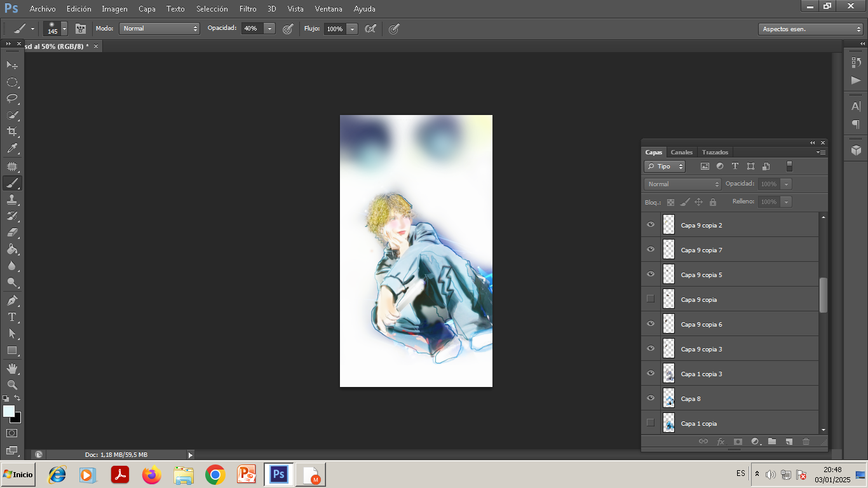Hide the Capa 9 copia 5 layer

coord(650,274)
